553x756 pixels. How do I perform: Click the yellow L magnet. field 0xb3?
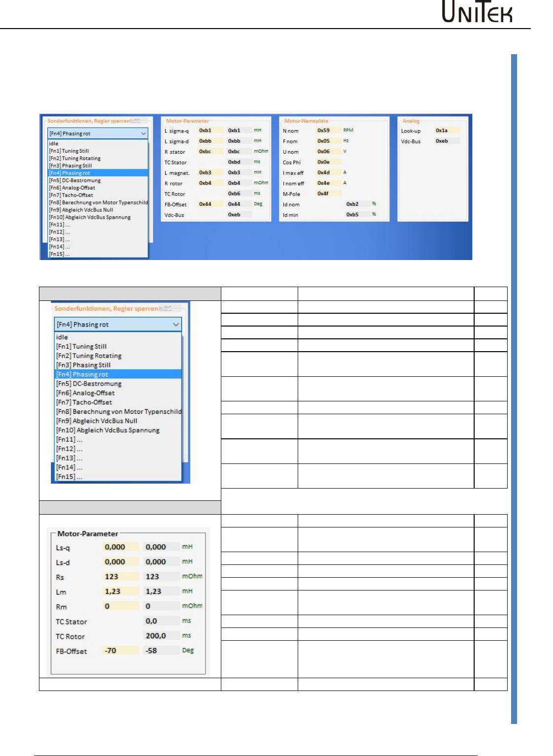tap(210, 173)
